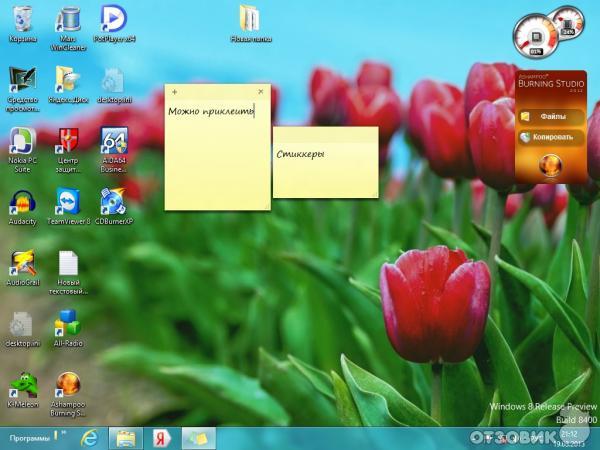The width and height of the screenshot is (600, 450).
Task: Open Nokia PC Suite shortcut
Action: click(21, 141)
